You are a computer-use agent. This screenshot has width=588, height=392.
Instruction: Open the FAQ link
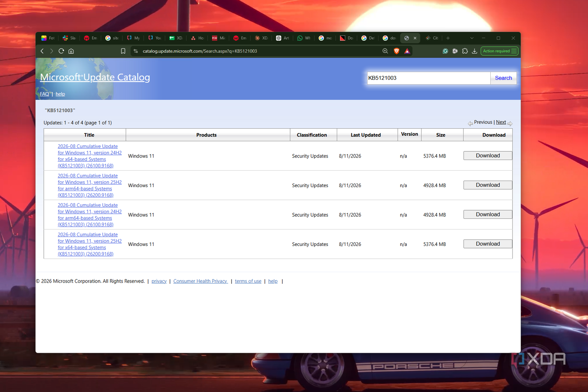pos(45,94)
